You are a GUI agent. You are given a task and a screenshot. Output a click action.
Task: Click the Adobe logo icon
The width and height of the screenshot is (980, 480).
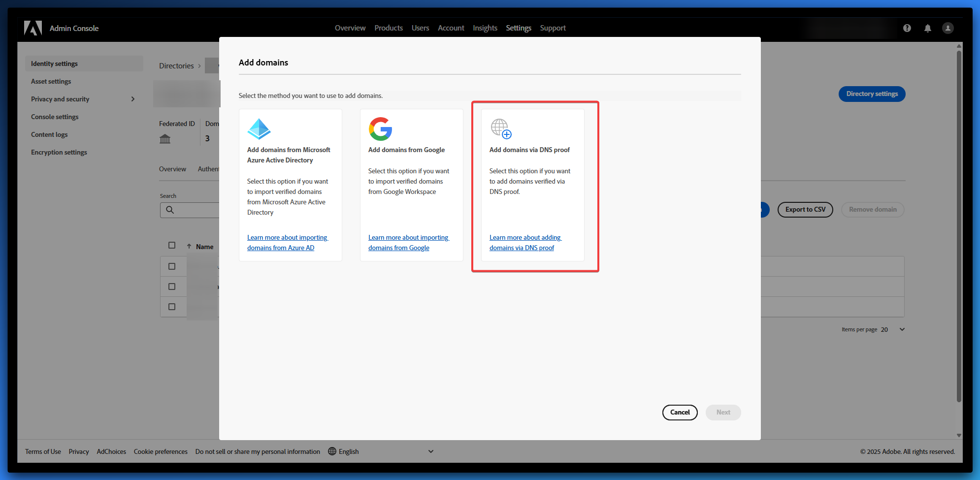tap(33, 28)
